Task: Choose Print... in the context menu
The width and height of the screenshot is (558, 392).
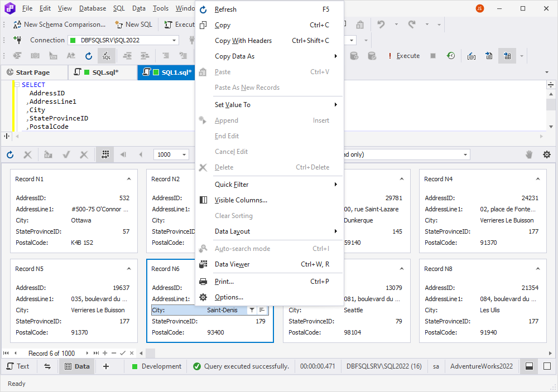Action: pyautogui.click(x=270, y=282)
